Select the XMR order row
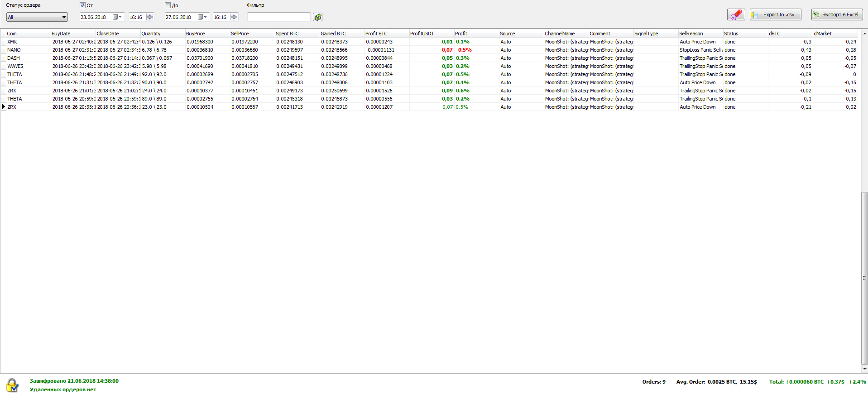This screenshot has height=394, width=868. [429, 42]
